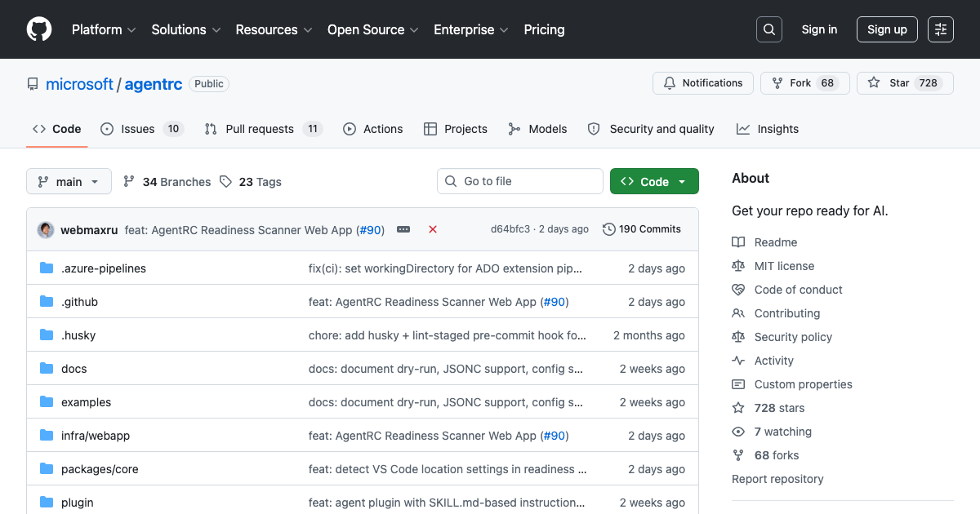Image resolution: width=980 pixels, height=514 pixels.
Task: Click the Sign up button
Action: [887, 29]
